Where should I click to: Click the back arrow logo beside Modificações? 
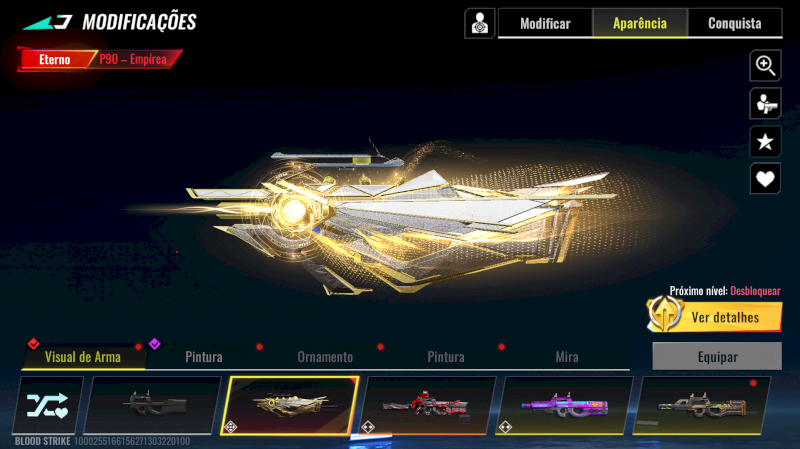click(x=47, y=22)
